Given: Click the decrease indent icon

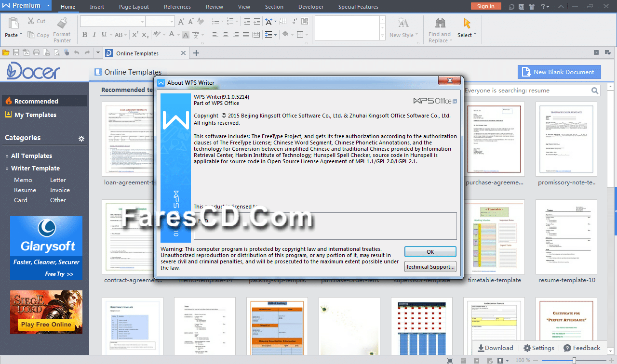Looking at the screenshot, I should 247,22.
